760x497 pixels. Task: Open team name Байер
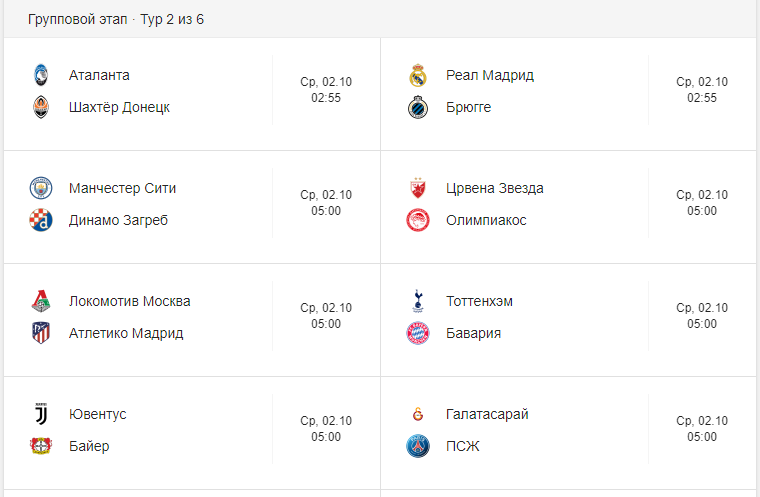tap(89, 446)
